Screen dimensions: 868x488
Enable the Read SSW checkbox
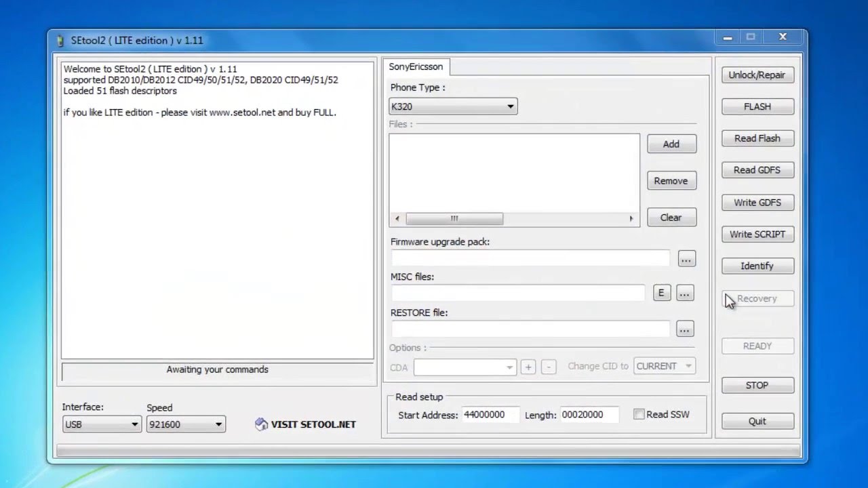pyautogui.click(x=639, y=414)
